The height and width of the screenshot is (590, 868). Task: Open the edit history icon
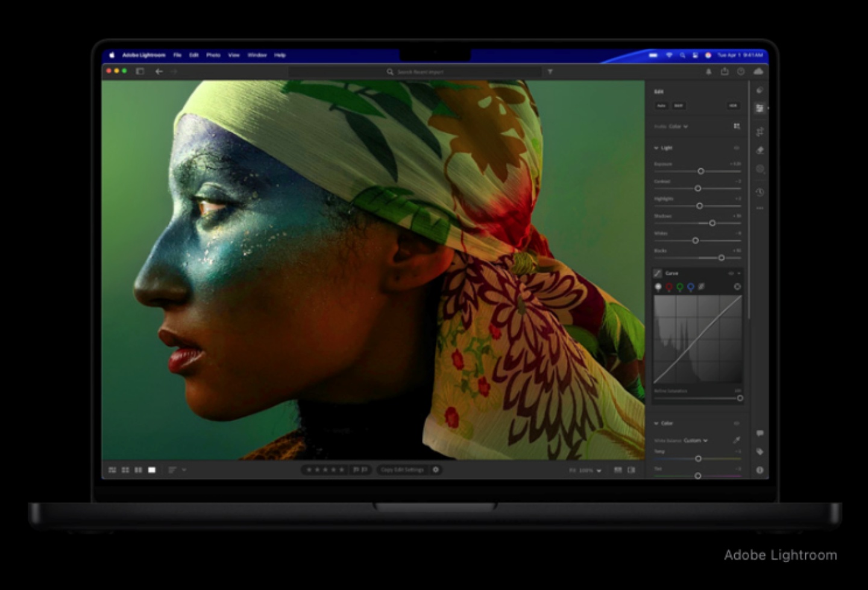[x=759, y=192]
